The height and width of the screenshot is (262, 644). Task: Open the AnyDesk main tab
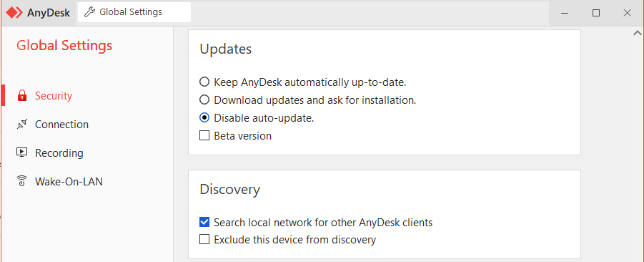(x=38, y=13)
